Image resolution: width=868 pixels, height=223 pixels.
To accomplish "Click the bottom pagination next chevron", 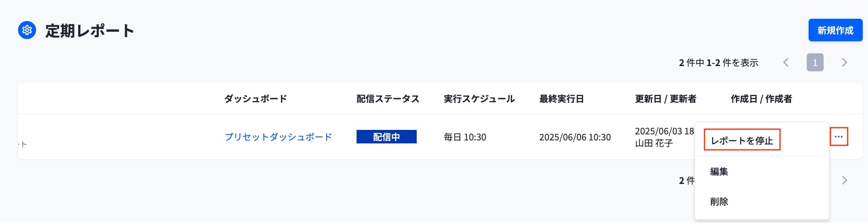I will [844, 180].
